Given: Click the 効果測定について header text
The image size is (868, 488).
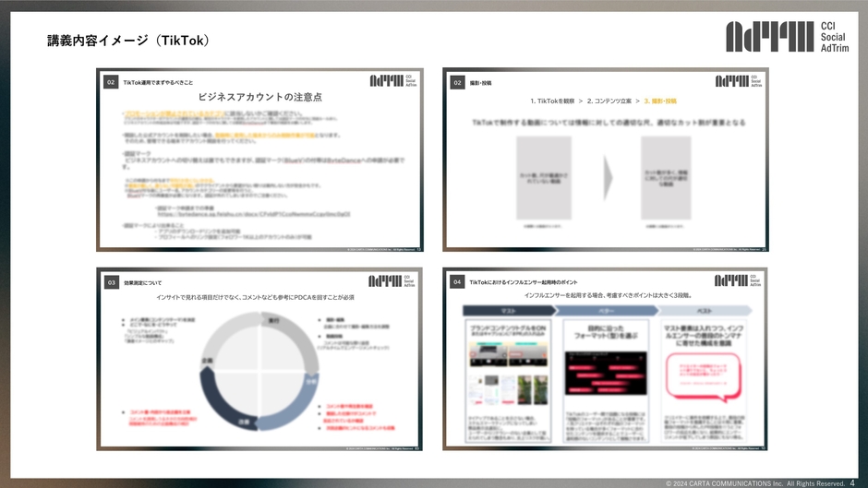Looking at the screenshot, I should tap(143, 282).
